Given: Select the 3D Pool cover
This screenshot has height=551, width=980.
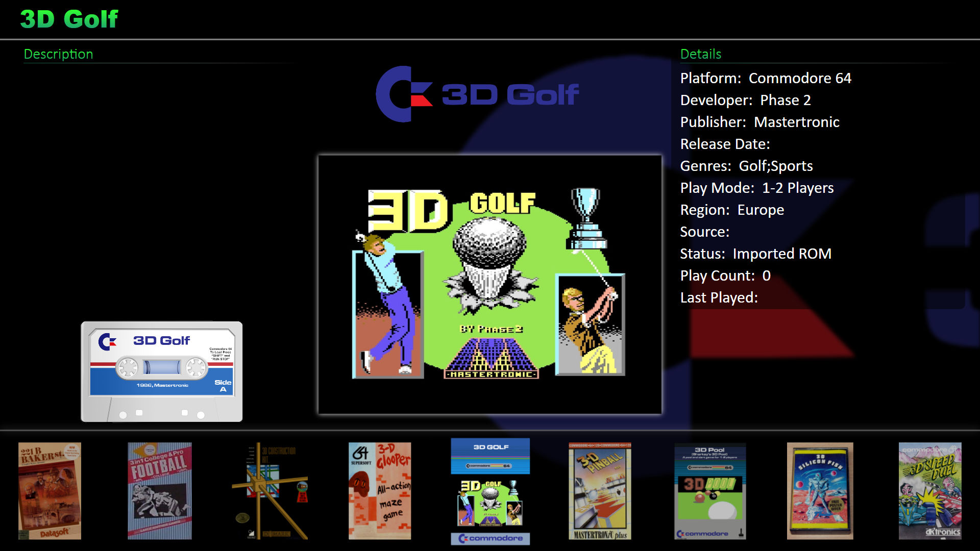Looking at the screenshot, I should point(710,491).
